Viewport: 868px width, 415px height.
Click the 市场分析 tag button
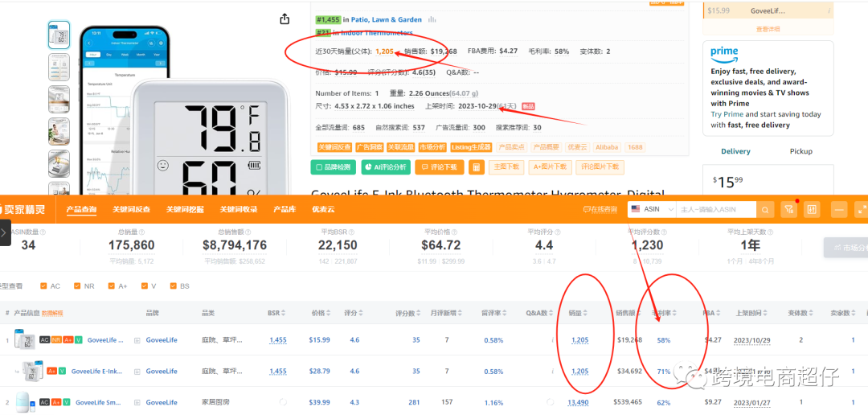click(x=432, y=147)
